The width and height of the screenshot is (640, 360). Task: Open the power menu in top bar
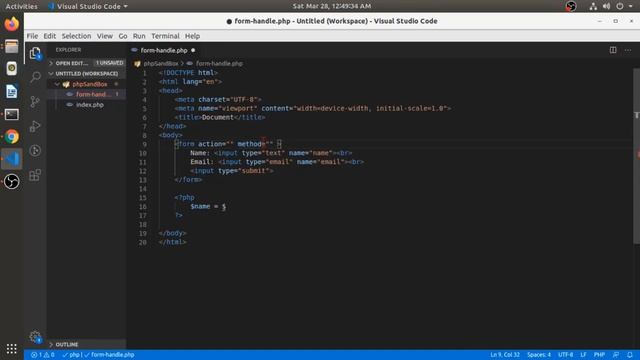click(620, 6)
